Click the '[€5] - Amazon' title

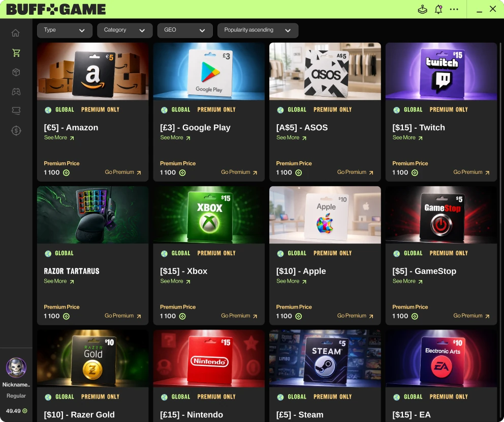71,128
